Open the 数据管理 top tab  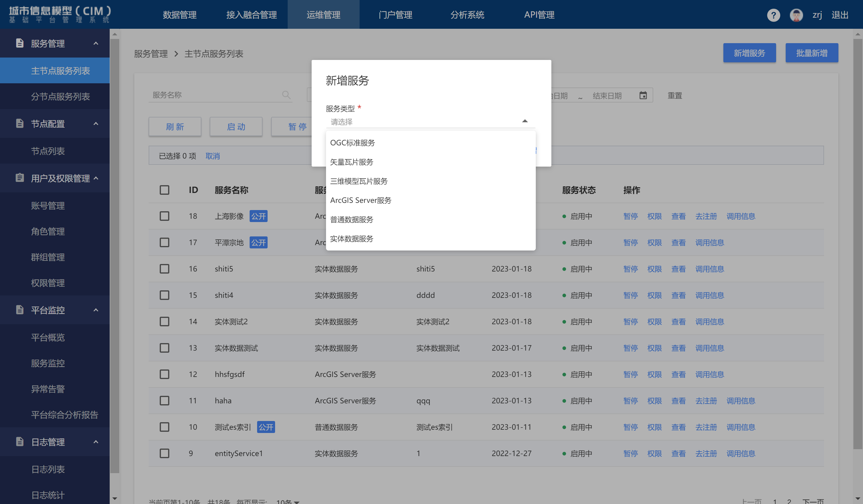click(180, 15)
